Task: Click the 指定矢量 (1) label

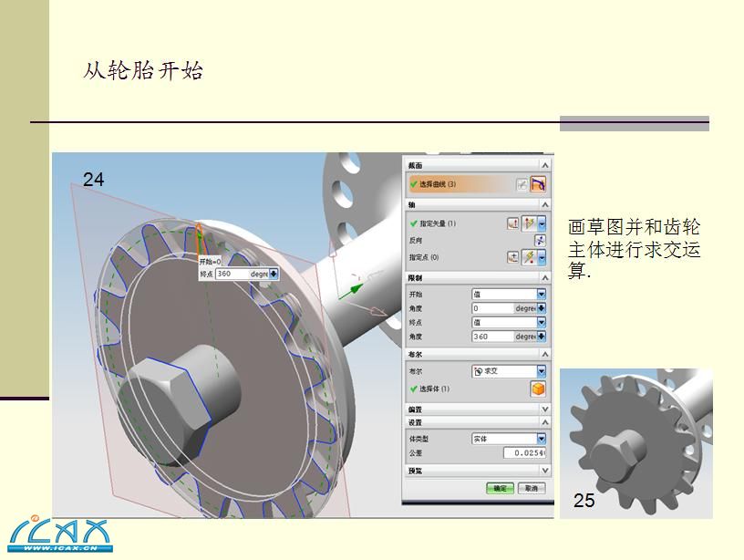Action: tap(438, 223)
